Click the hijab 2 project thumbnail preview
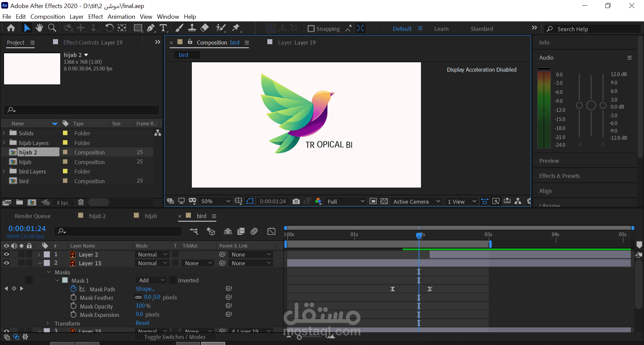Image resolution: width=644 pixels, height=345 pixels. (32, 69)
